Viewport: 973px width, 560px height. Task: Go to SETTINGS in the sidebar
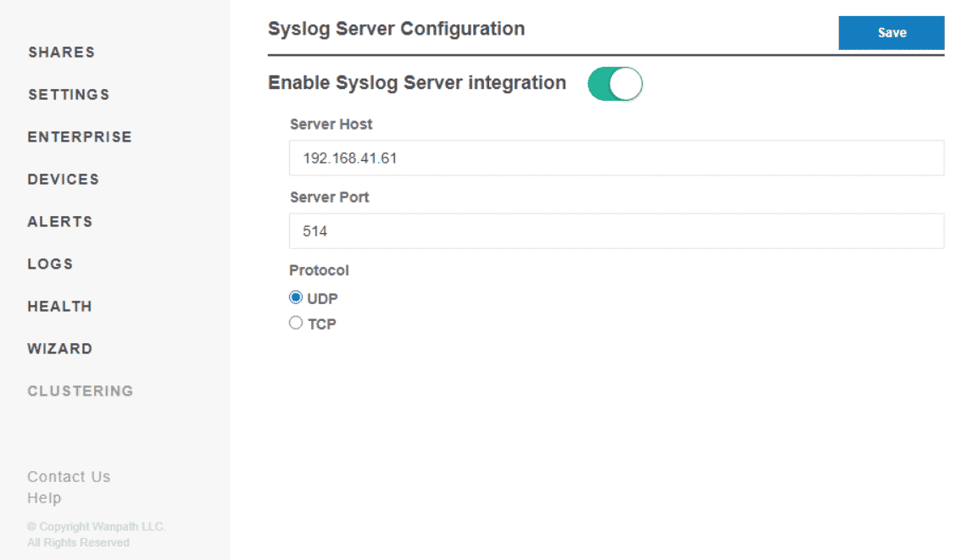pos(69,95)
